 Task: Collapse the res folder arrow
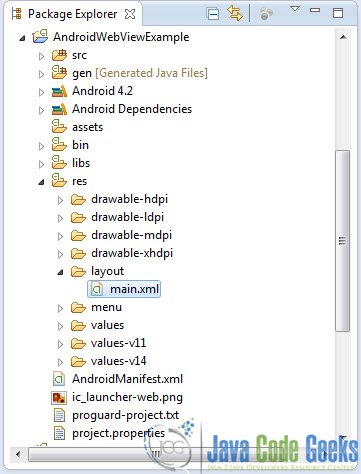click(41, 182)
